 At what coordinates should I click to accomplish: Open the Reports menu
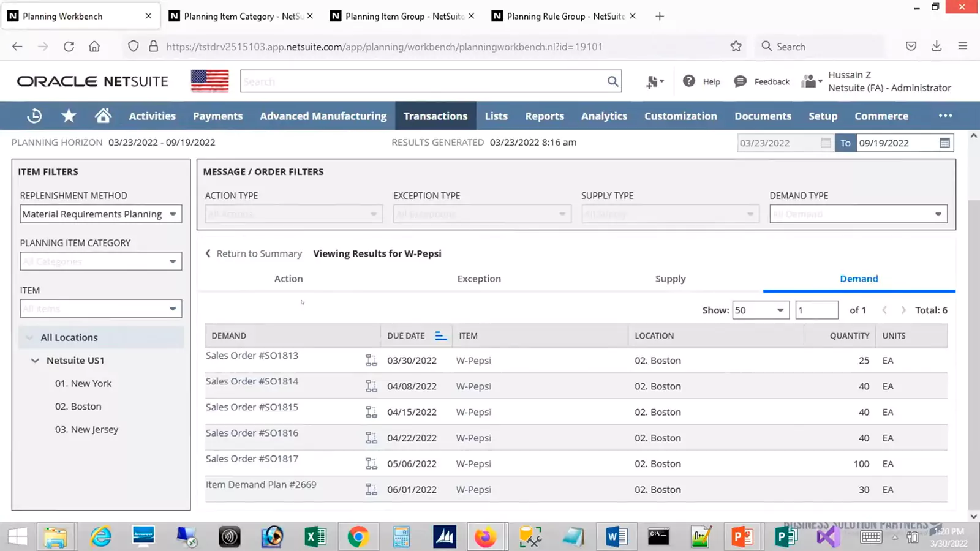click(x=545, y=116)
